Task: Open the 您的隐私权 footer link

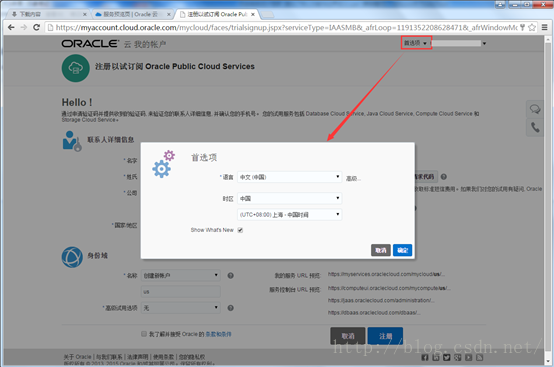Action: click(x=192, y=357)
